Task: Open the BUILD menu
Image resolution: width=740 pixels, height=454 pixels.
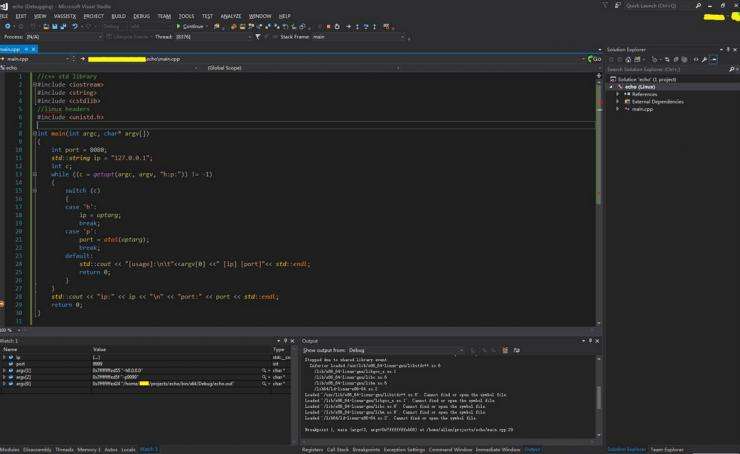Action: point(118,16)
